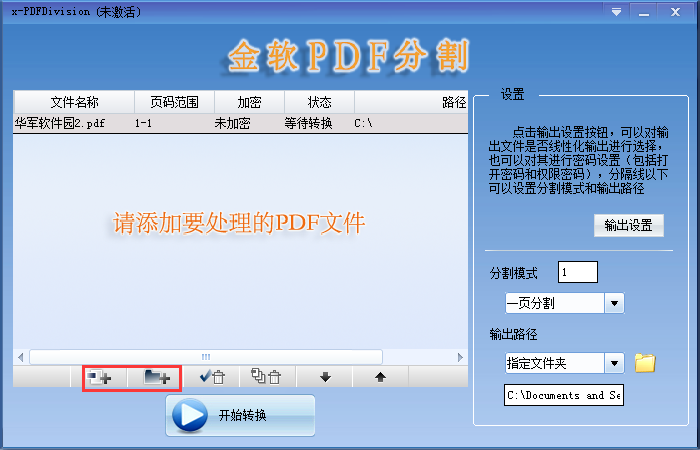This screenshot has height=450, width=700.
Task: Open the title bar dropdown menu icon
Action: [x=617, y=12]
